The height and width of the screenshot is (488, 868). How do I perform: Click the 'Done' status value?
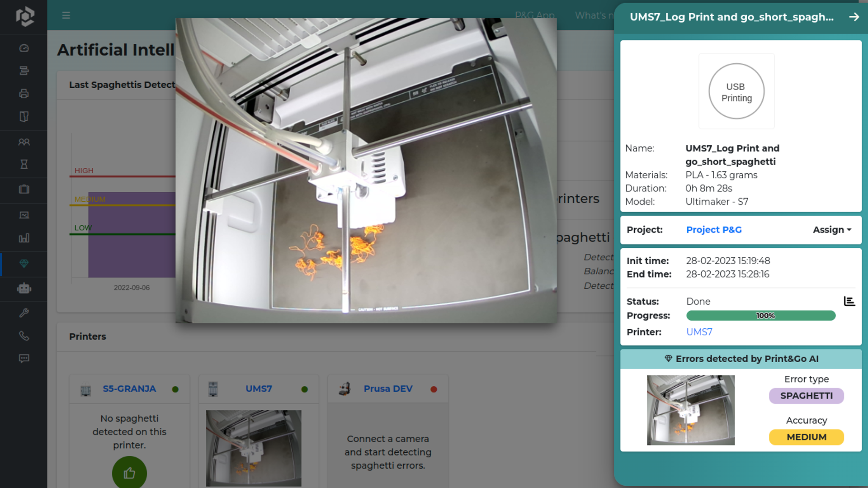[698, 302]
